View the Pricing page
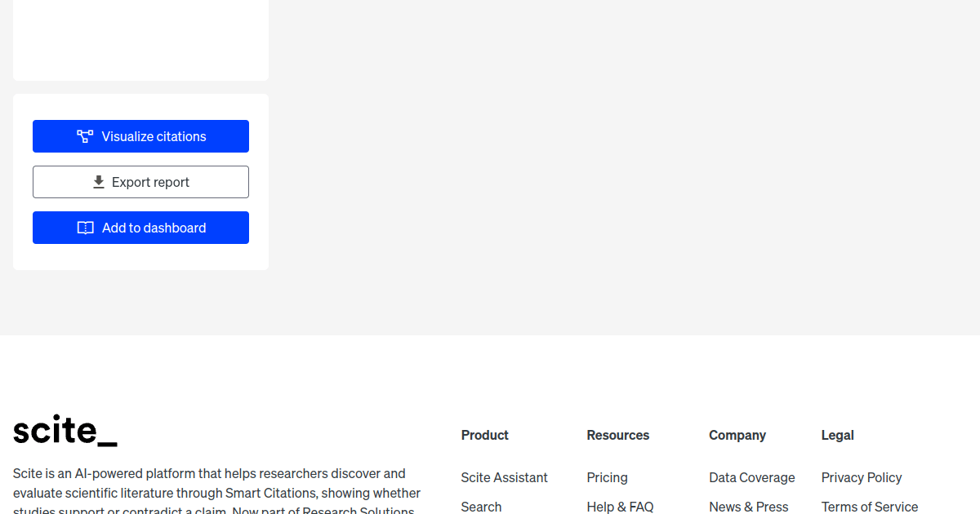The height and width of the screenshot is (514, 980). pos(607,477)
